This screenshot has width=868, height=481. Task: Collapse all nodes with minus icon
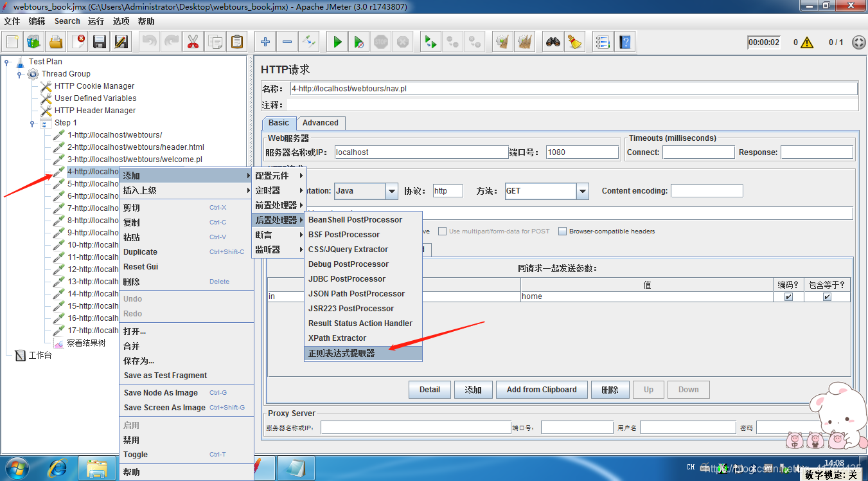tap(287, 42)
